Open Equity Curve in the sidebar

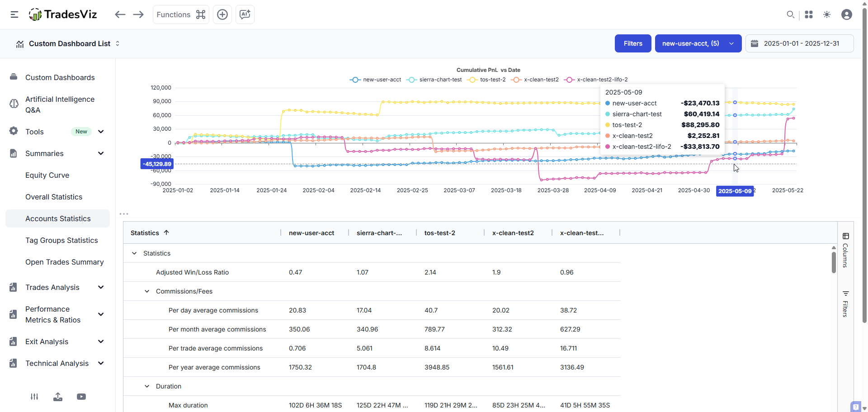(x=47, y=175)
